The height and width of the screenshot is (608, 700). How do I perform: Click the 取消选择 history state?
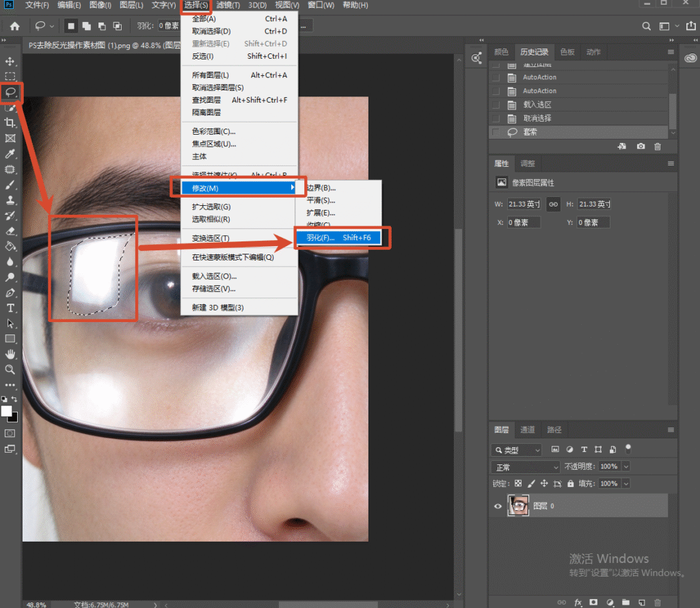click(578, 118)
